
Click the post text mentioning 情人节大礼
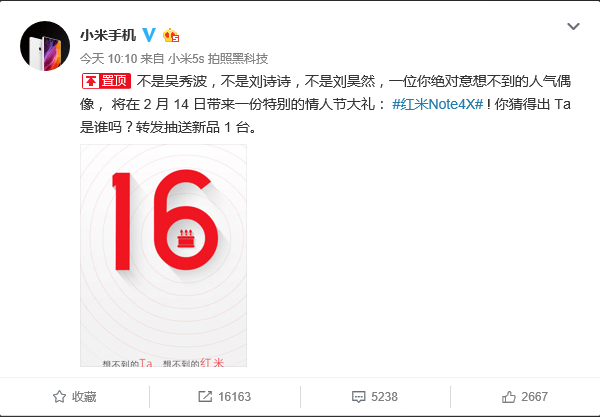tap(325, 104)
